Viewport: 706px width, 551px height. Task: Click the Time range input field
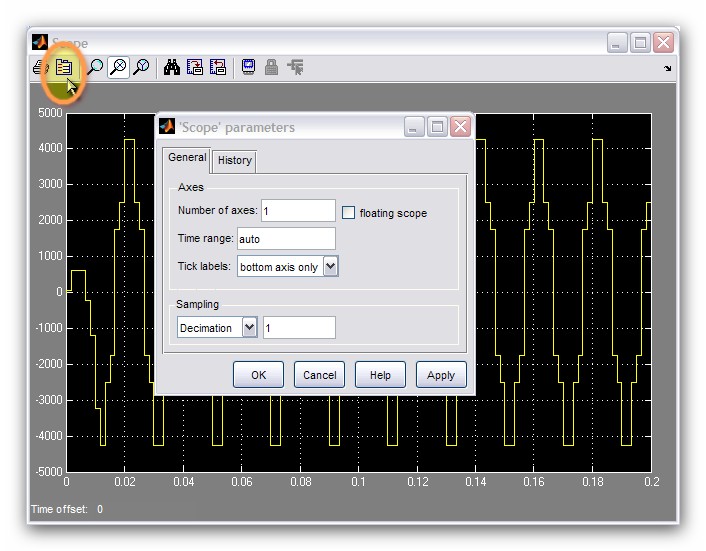pyautogui.click(x=286, y=239)
